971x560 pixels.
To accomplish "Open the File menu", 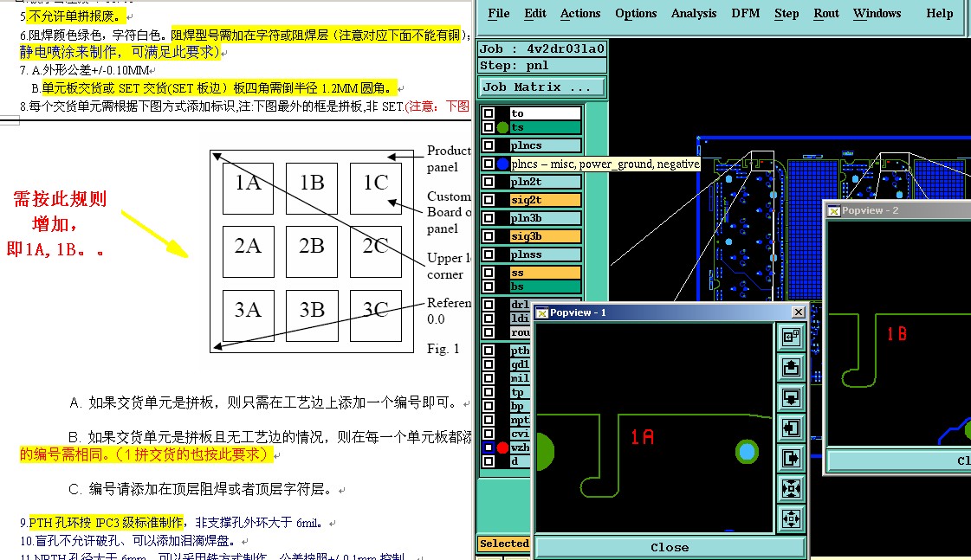I will [x=499, y=14].
